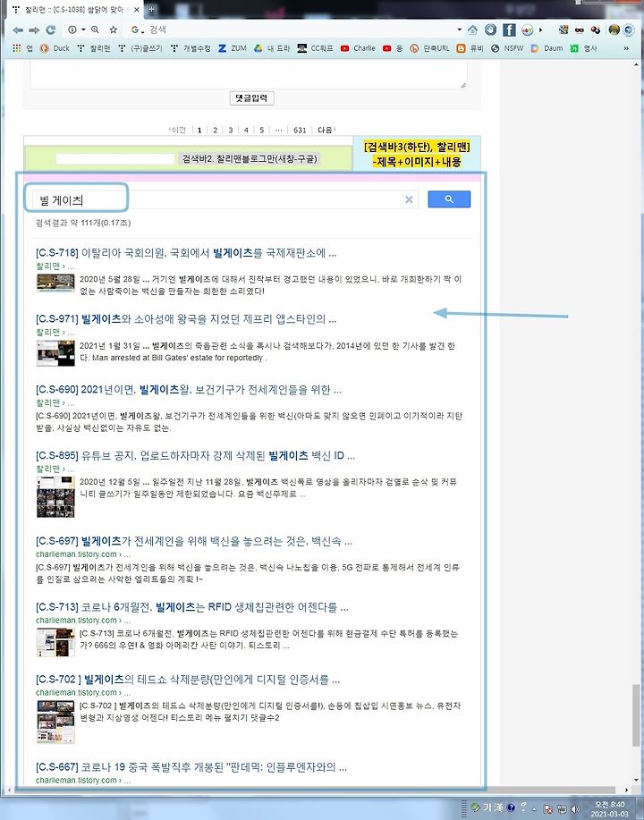Open the ZUM bookmark
Screen dimensions: 644x820
[x=233, y=48]
